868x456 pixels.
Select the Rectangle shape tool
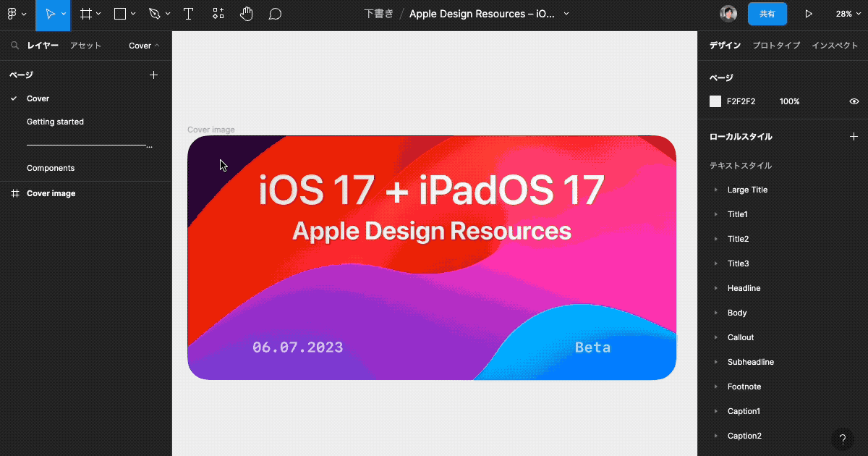coord(118,13)
